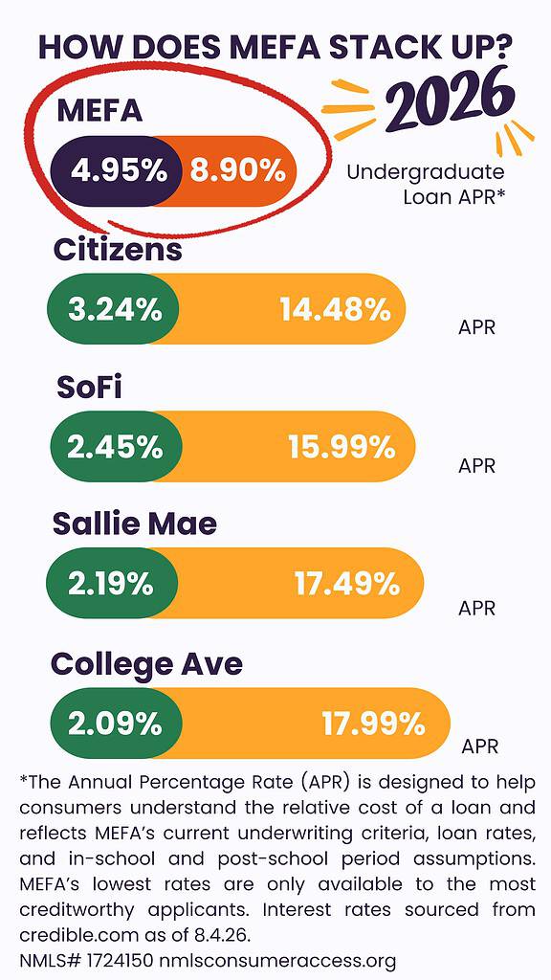
Task: Click the Undergraduate Loan APR label
Action: [426, 184]
